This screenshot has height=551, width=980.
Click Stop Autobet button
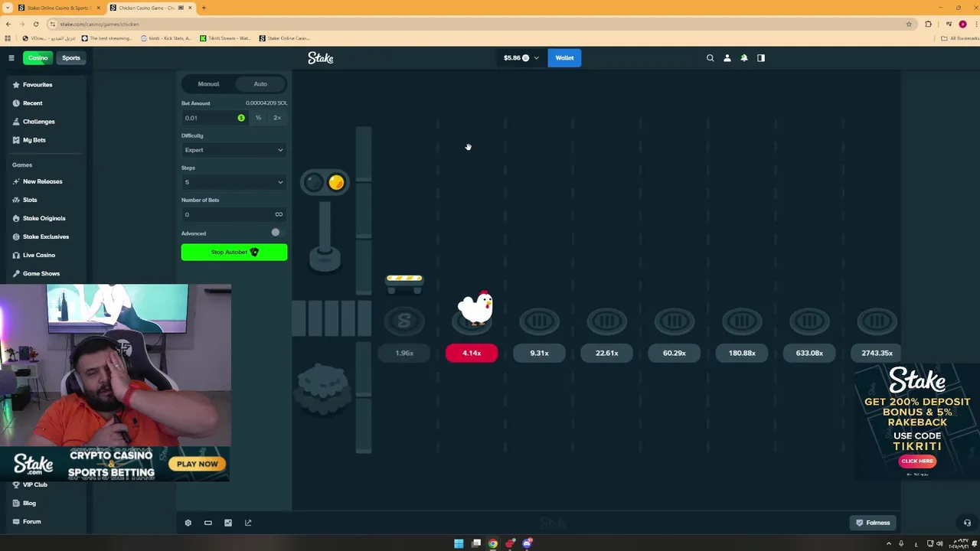pyautogui.click(x=234, y=252)
